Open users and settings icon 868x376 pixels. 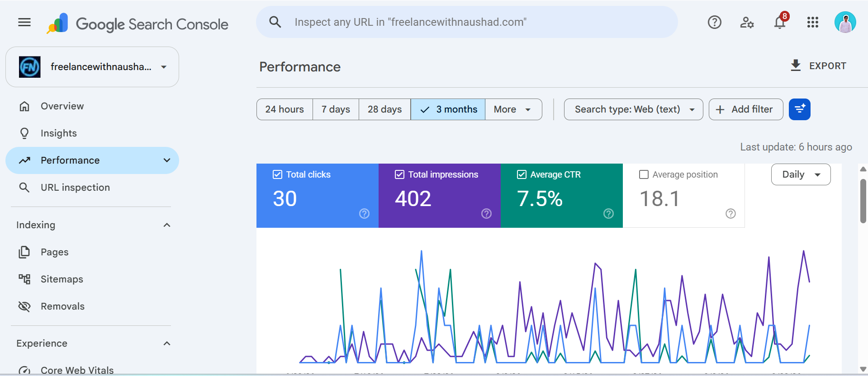pyautogui.click(x=747, y=22)
